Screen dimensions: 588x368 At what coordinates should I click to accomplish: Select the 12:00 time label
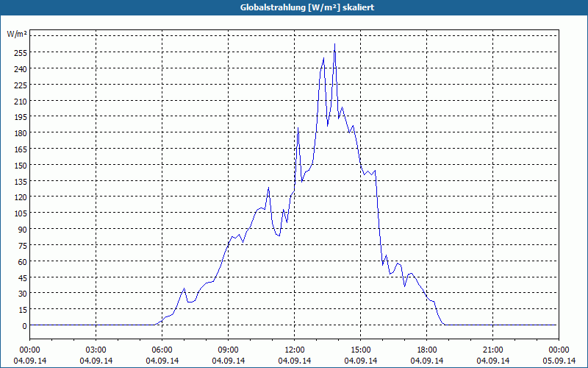click(295, 350)
